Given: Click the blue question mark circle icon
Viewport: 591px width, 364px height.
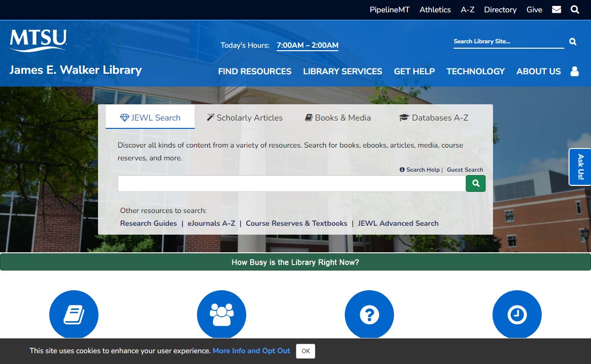Looking at the screenshot, I should [x=369, y=315].
